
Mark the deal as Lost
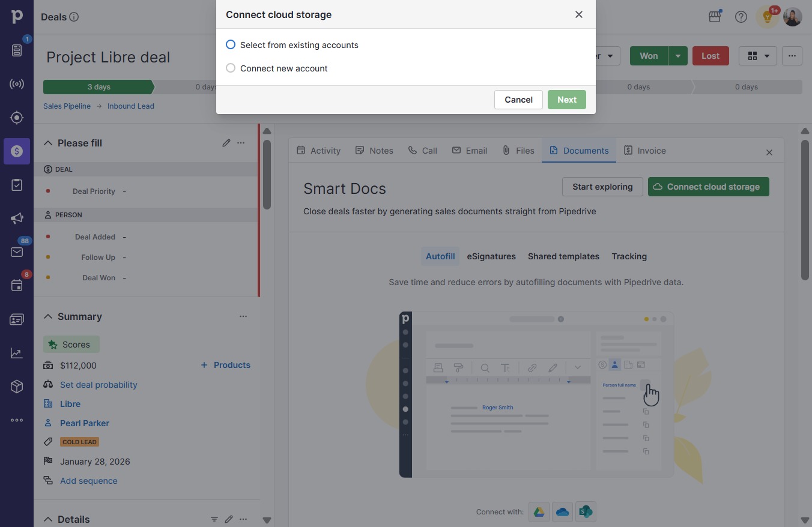(710, 56)
